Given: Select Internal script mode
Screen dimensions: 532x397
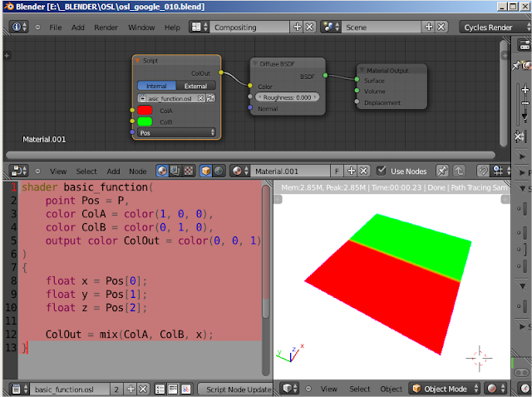Looking at the screenshot, I should (156, 86).
